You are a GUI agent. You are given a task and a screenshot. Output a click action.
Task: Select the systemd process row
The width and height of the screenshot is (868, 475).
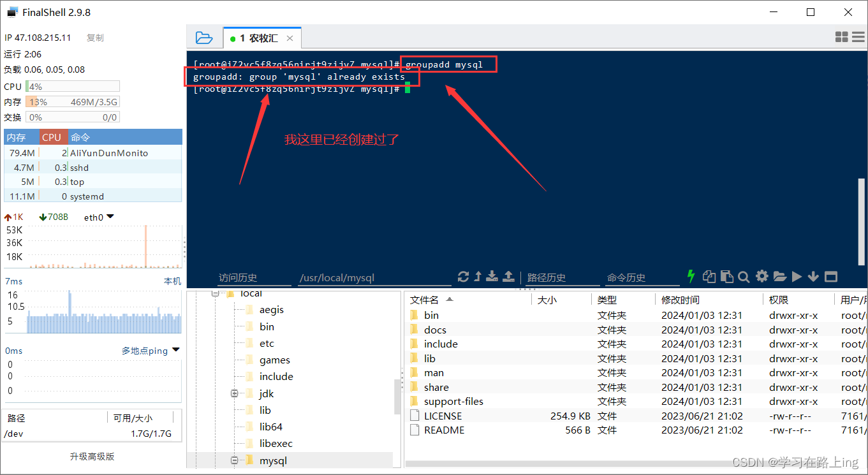pos(93,196)
